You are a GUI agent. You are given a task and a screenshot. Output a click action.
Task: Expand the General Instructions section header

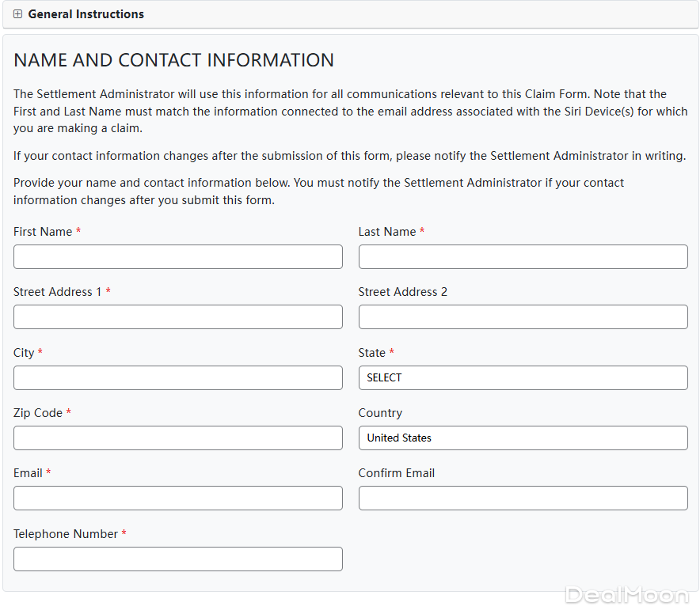(x=86, y=14)
